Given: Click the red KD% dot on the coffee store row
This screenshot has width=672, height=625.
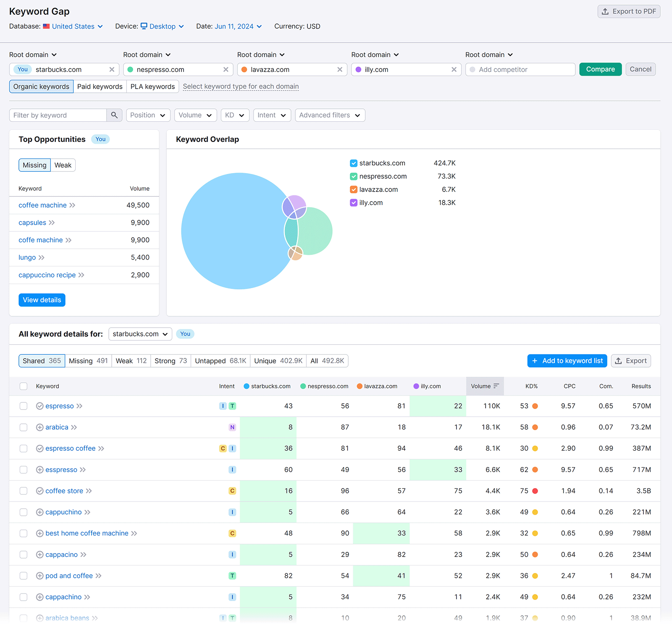Looking at the screenshot, I should tap(535, 491).
